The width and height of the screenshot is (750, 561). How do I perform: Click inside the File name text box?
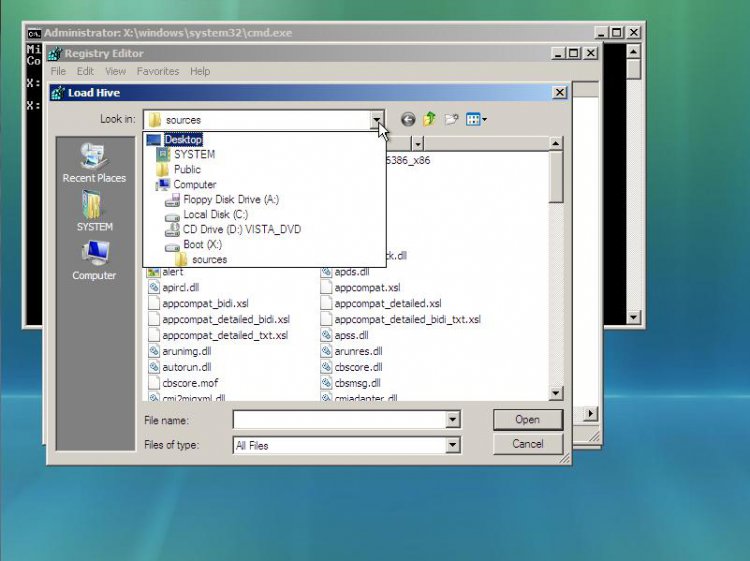click(x=338, y=420)
